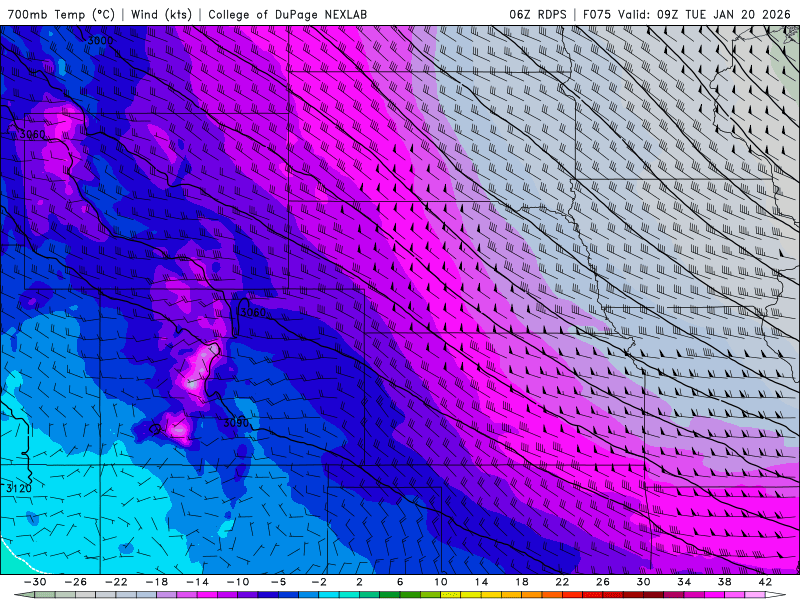Click the 10 colorbar label
Image resolution: width=800 pixels, height=600 pixels.
coord(440,582)
